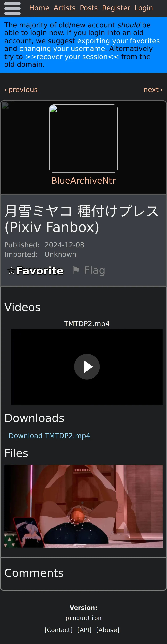
Task: Open the file preview thumbnail
Action: [x=83, y=506]
